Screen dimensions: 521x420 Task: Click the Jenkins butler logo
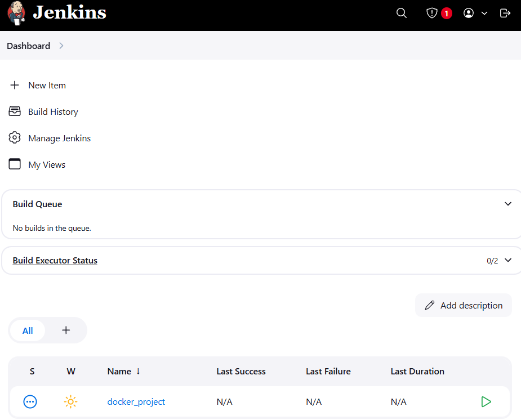coord(16,14)
